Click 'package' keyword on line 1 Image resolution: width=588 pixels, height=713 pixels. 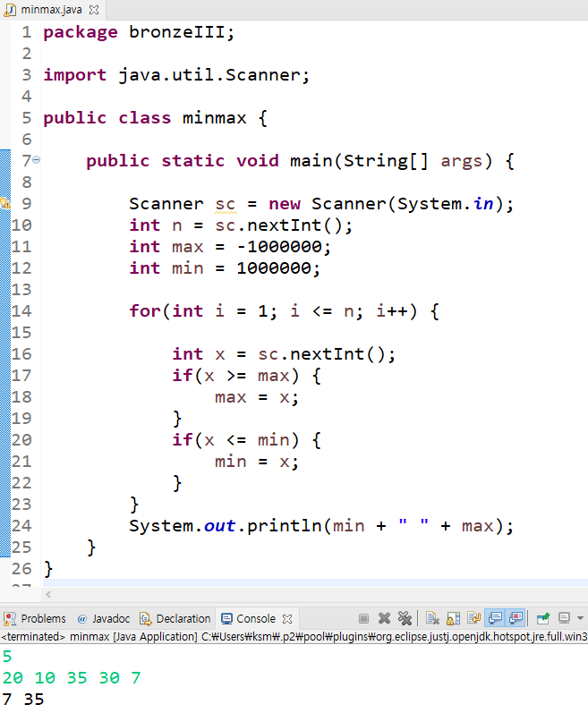(x=81, y=33)
